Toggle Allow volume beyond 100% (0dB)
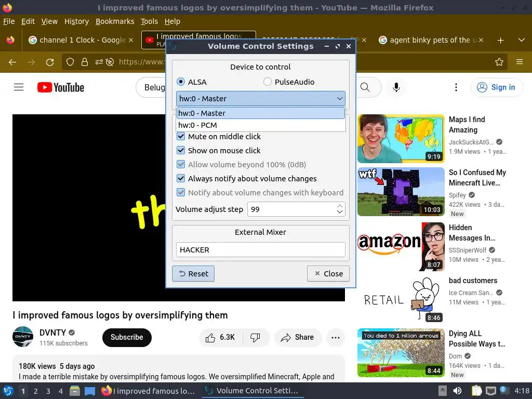532x399 pixels. pyautogui.click(x=181, y=165)
